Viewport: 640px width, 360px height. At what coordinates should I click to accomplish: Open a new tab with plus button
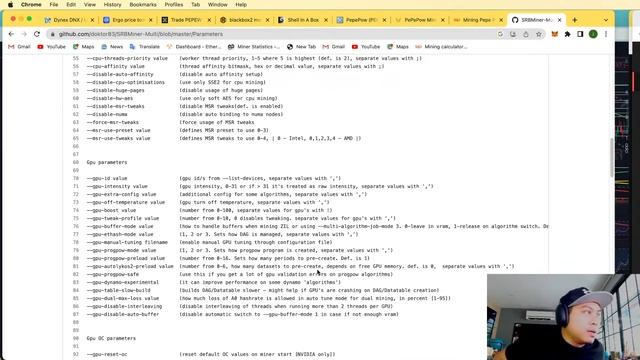(x=575, y=20)
